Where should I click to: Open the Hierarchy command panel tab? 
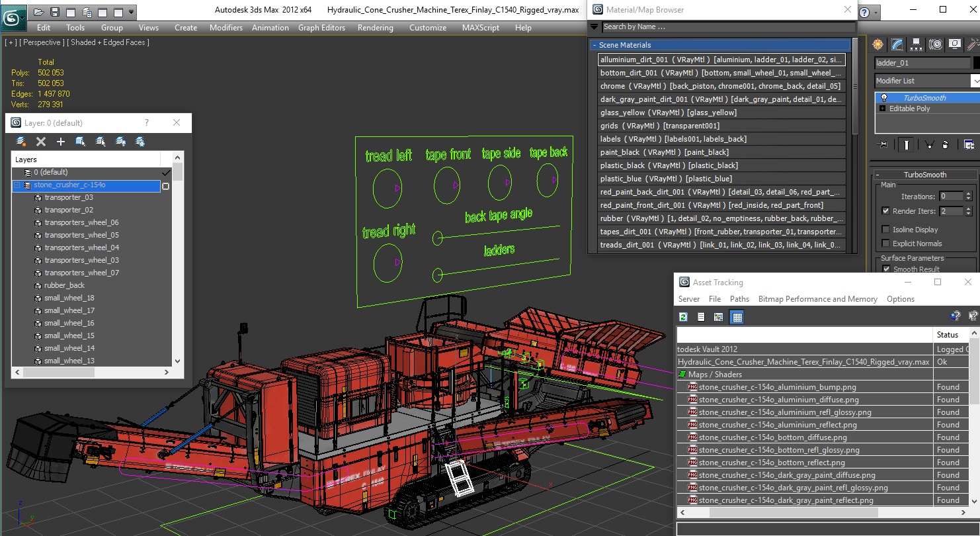(x=917, y=44)
